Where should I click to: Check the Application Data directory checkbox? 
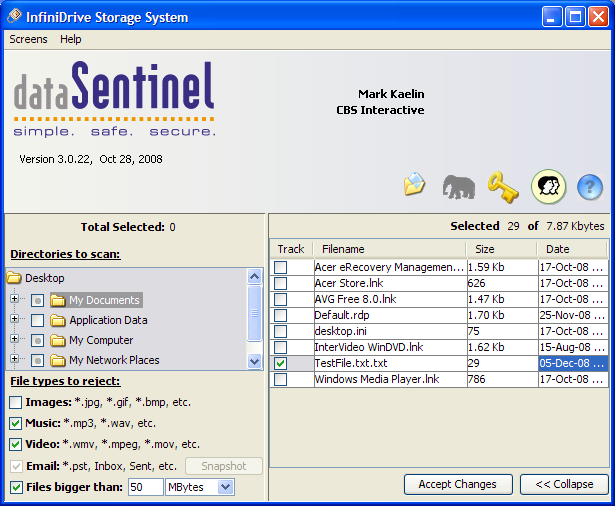(x=37, y=320)
